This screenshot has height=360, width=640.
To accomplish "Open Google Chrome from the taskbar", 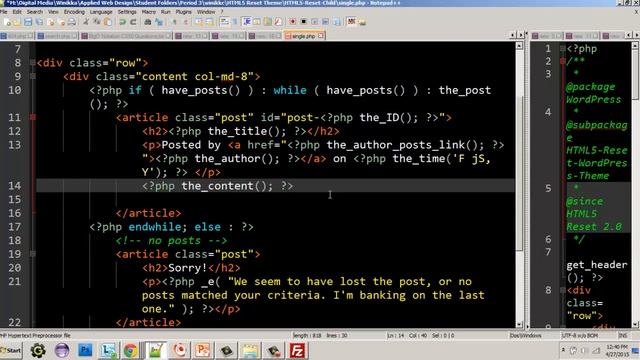I will click(x=130, y=351).
